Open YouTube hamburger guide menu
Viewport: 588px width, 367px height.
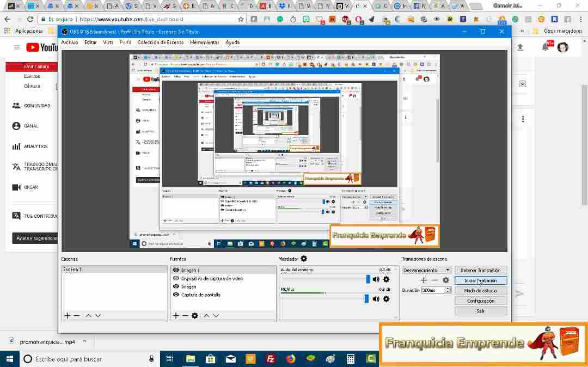[x=16, y=47]
